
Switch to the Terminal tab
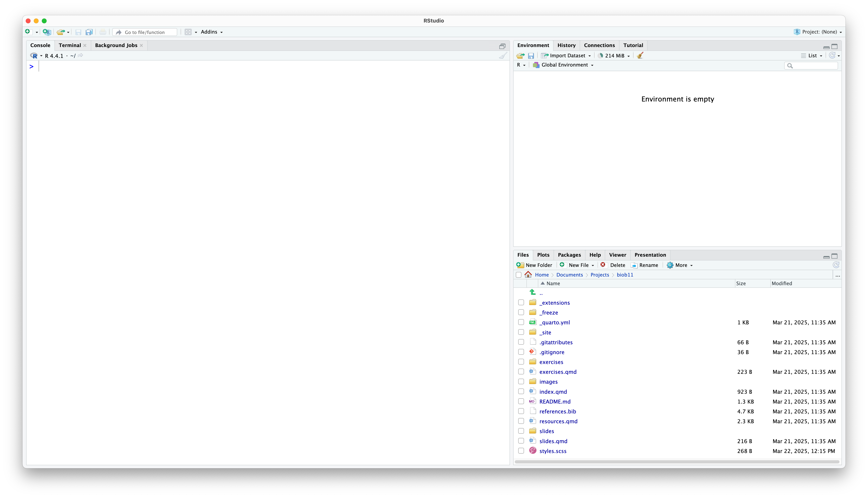[70, 45]
